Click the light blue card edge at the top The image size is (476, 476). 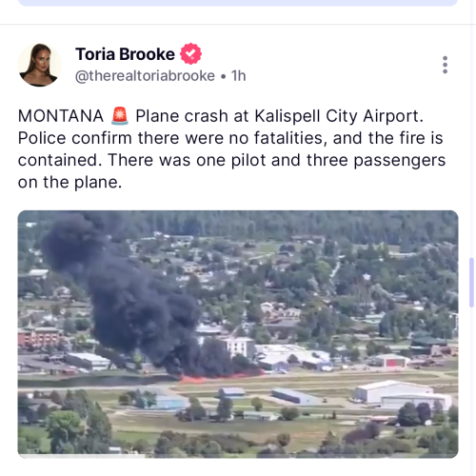tap(238, 3)
